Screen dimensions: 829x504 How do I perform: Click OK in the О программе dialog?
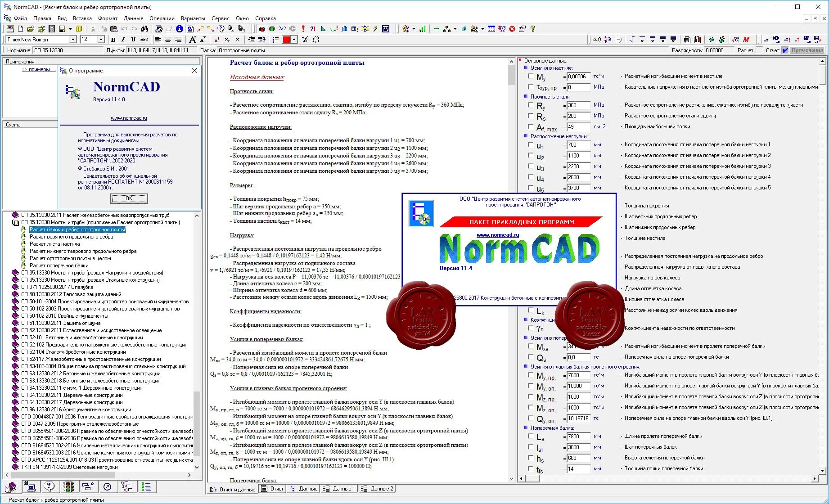point(129,198)
